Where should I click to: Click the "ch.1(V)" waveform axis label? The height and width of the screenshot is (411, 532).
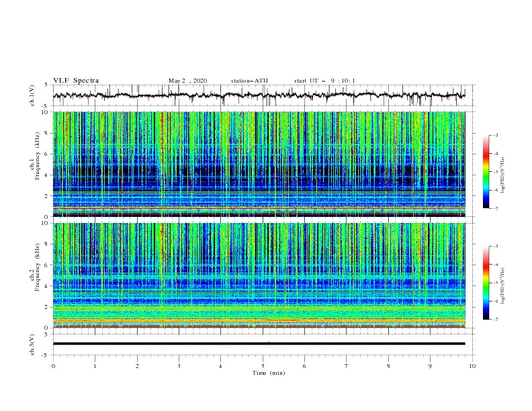tap(32, 95)
